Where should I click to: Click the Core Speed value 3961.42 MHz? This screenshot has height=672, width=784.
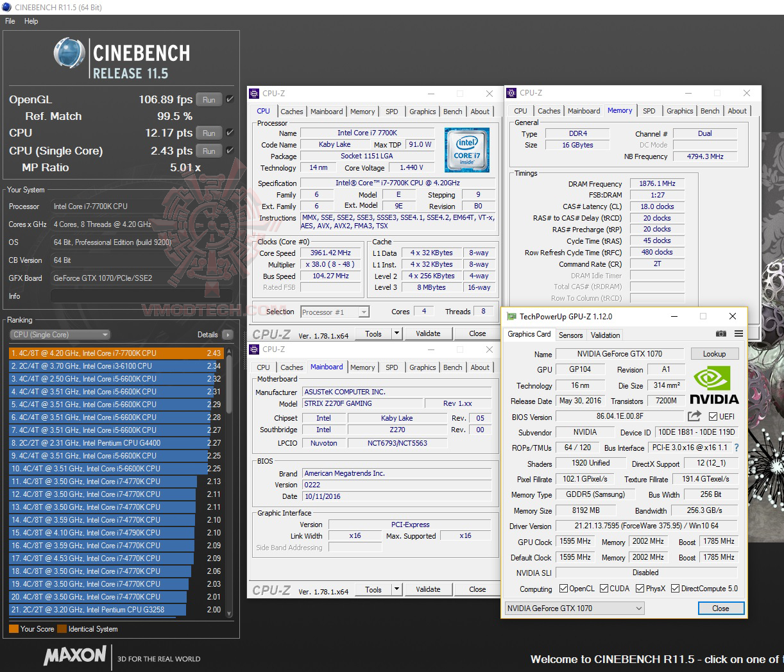coord(331,253)
